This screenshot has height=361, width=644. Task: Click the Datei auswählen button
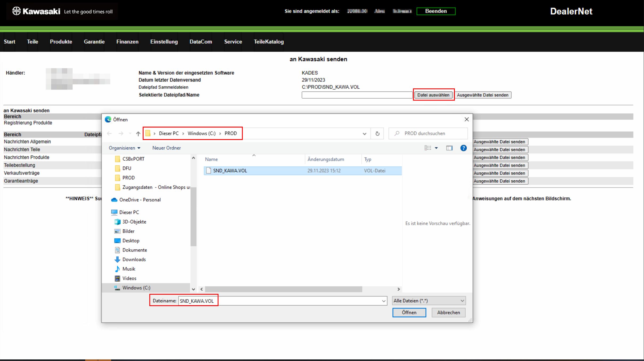pos(433,95)
